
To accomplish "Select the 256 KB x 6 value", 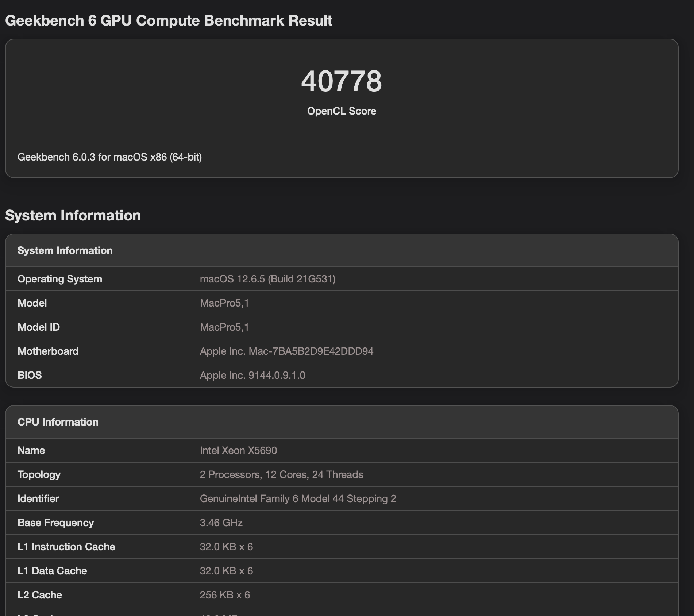I will (x=225, y=595).
